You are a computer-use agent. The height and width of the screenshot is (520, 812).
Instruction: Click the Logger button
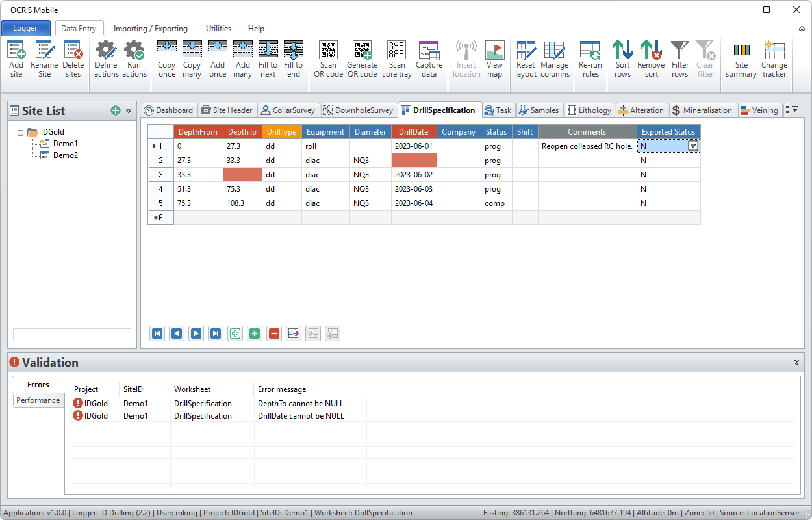26,29
